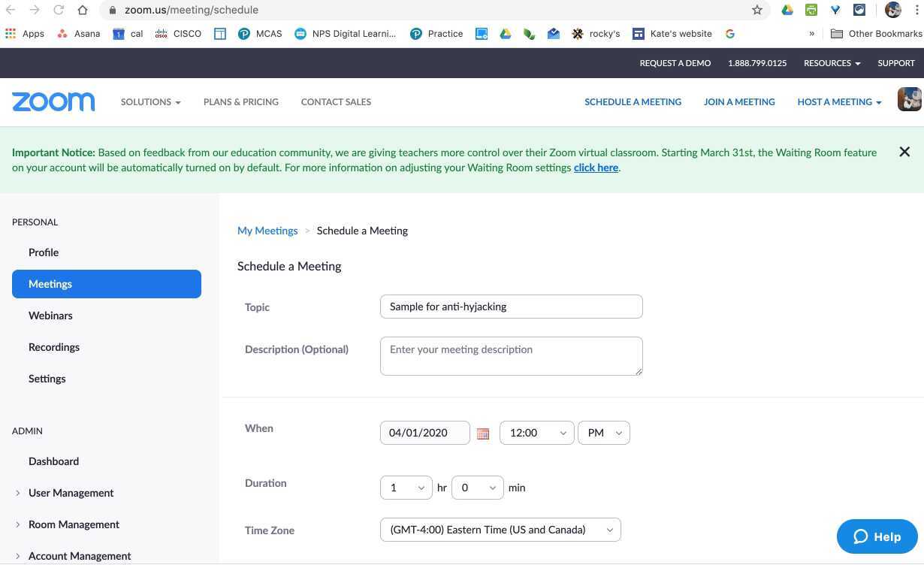Dismiss the Important Notice banner
924x565 pixels.
904,152
